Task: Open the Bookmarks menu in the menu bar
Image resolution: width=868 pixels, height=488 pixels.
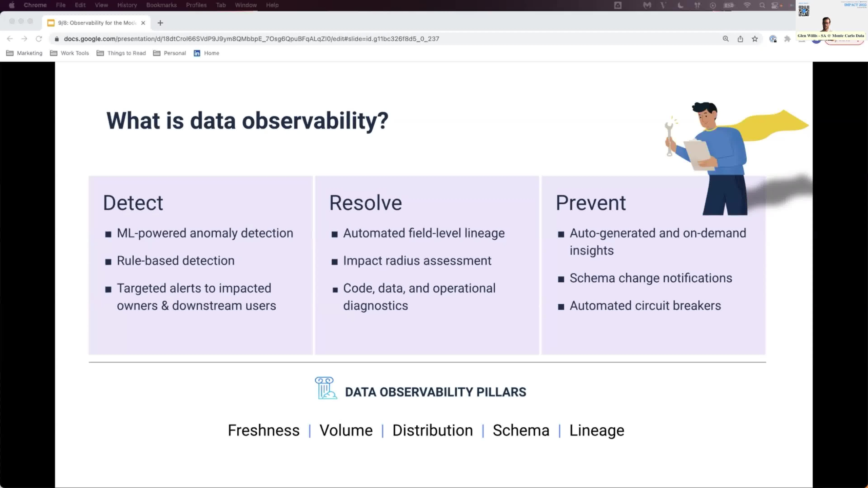Action: click(x=161, y=5)
